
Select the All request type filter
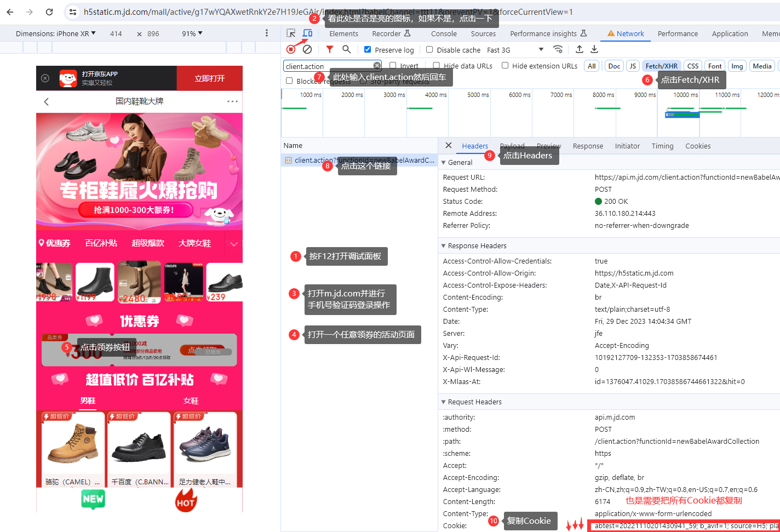click(592, 66)
